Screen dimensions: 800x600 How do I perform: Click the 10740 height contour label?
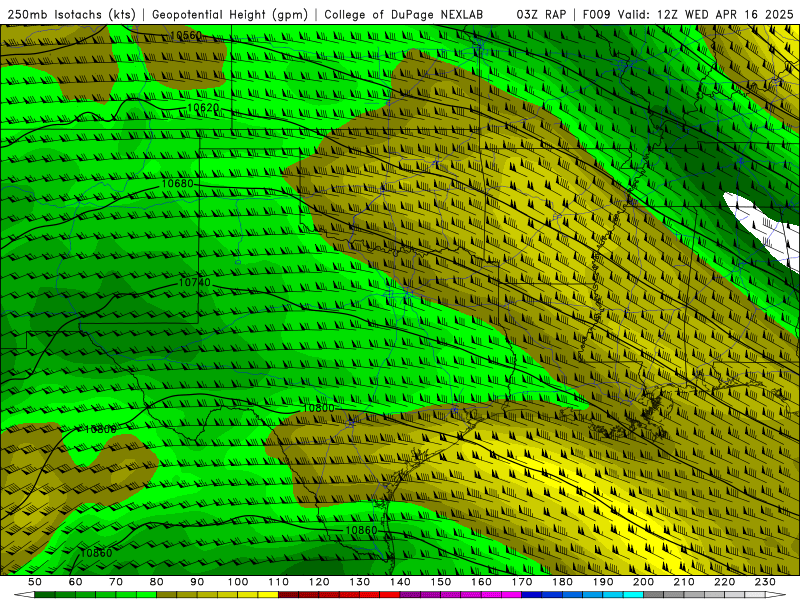195,283
